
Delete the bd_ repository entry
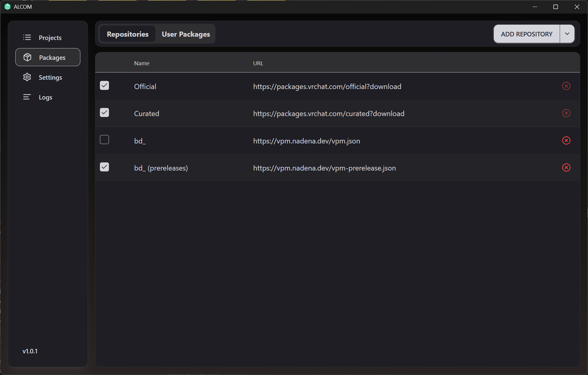[566, 140]
